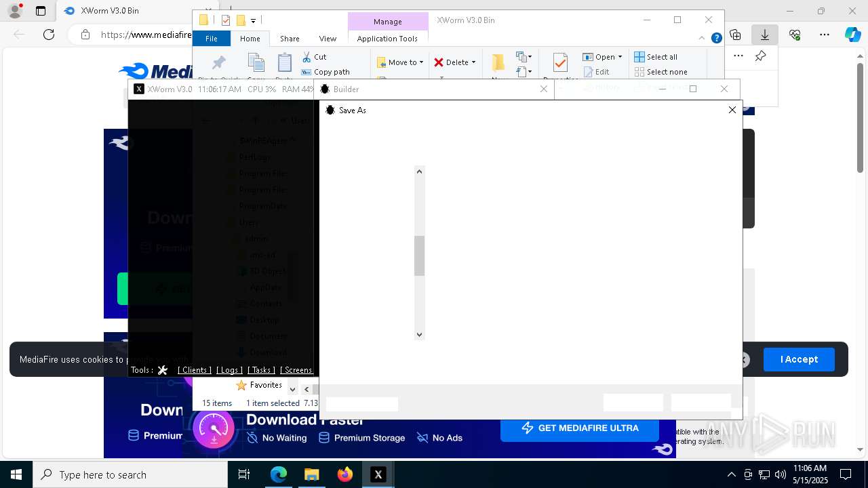This screenshot has height=488, width=868.
Task: View site information lock icon
Action: point(85,35)
